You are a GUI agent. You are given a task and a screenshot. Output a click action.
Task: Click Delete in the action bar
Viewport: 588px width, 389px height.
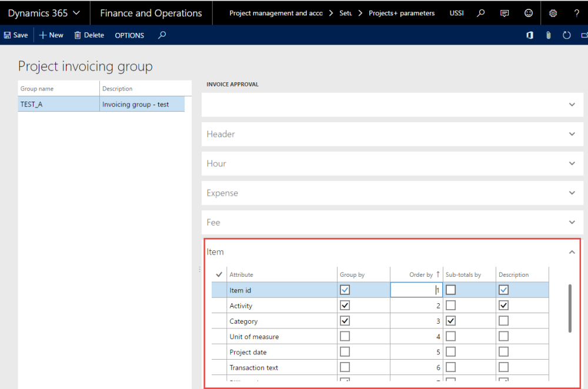pyautogui.click(x=89, y=35)
